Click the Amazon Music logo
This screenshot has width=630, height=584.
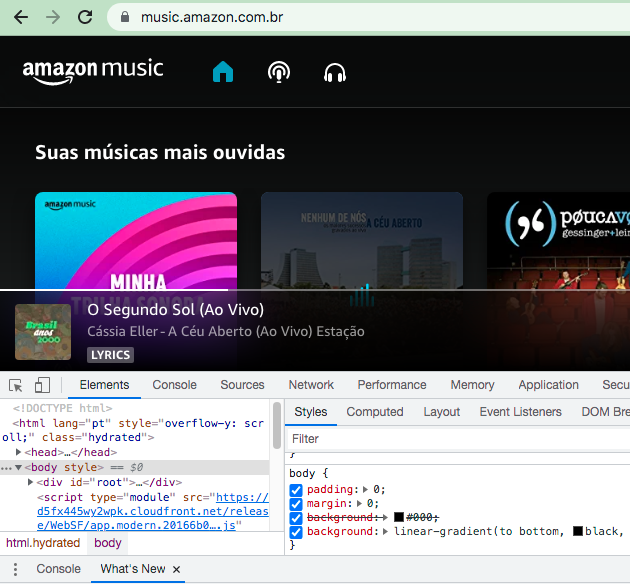coord(93,71)
